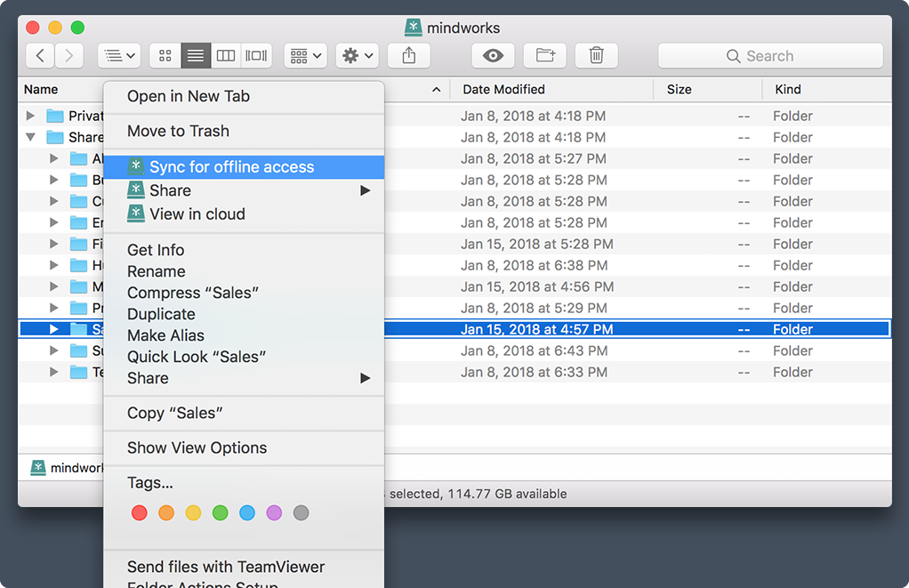The height and width of the screenshot is (588, 909).
Task: Select Compress "Sales" option
Action: coord(192,293)
